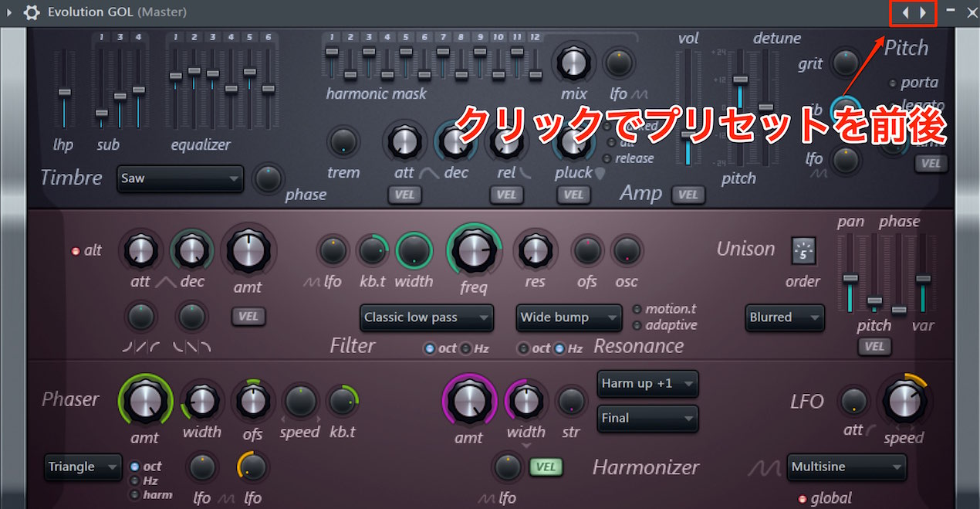
Task: Select the Filter Hz radio button
Action: pos(465,348)
